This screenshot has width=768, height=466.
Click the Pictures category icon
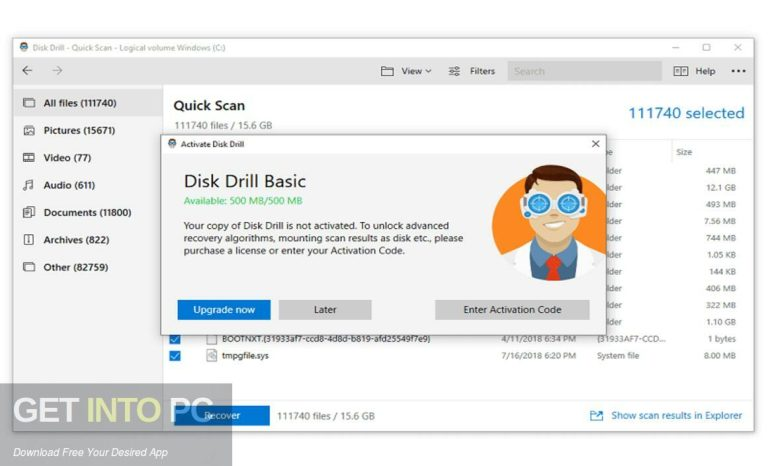29,130
